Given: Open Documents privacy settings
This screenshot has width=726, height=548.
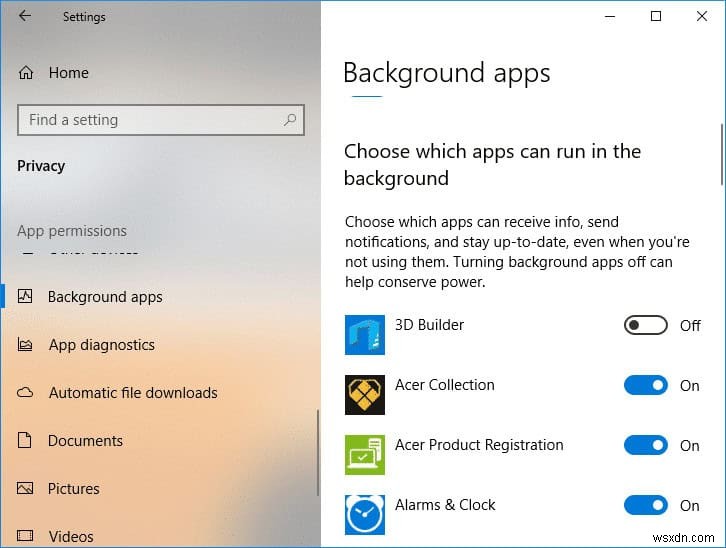Looking at the screenshot, I should (x=86, y=441).
